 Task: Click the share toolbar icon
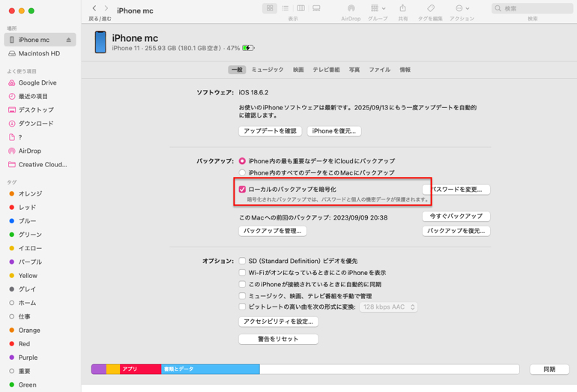[403, 8]
